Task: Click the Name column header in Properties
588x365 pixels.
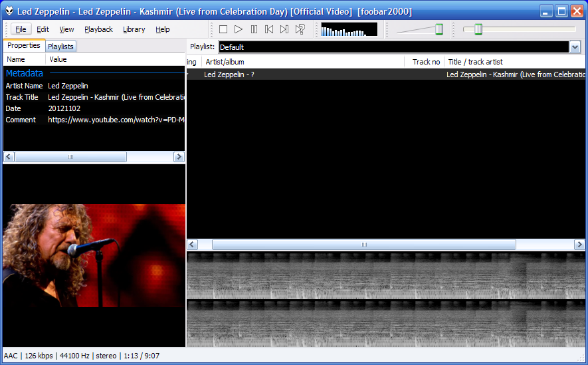Action: [x=25, y=59]
